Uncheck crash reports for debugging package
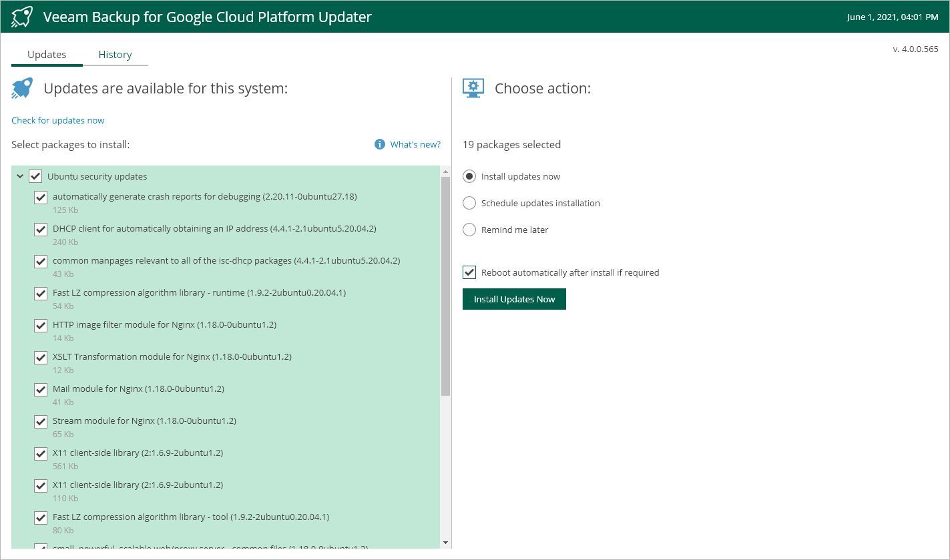The image size is (950, 560). click(41, 198)
